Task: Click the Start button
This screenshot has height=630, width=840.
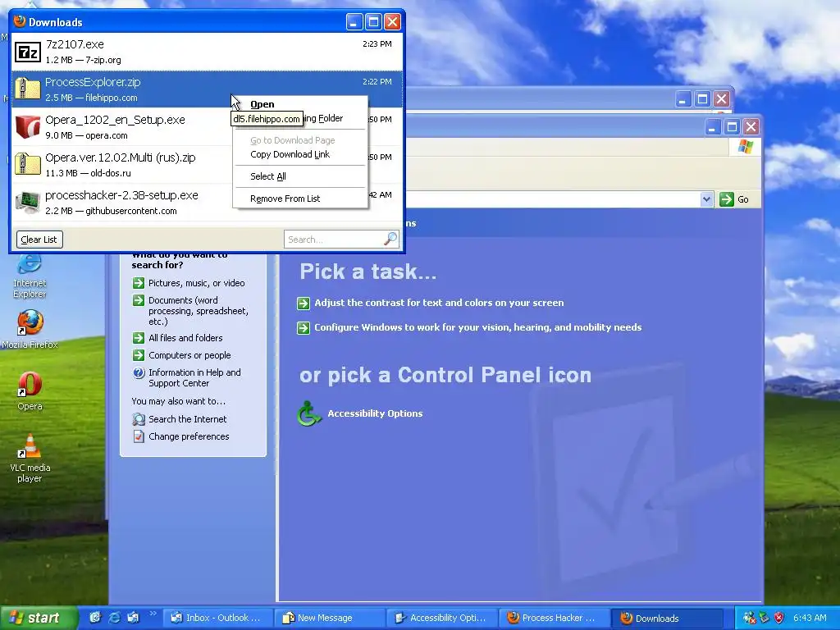Action: click(39, 618)
